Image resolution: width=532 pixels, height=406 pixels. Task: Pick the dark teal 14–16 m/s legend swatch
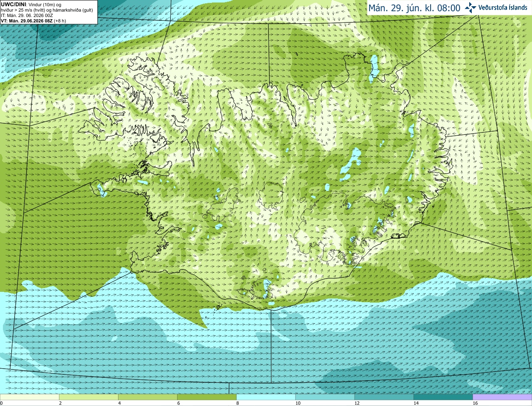point(443,397)
